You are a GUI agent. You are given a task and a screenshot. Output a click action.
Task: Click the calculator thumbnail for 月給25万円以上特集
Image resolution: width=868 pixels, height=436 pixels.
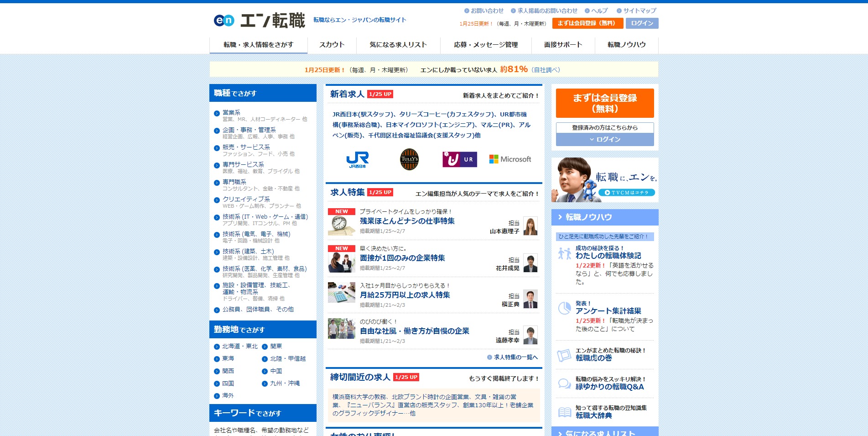click(341, 293)
